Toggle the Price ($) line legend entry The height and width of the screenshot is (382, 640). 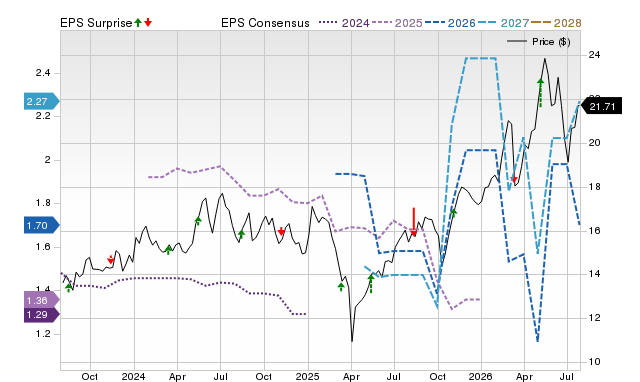click(x=539, y=42)
